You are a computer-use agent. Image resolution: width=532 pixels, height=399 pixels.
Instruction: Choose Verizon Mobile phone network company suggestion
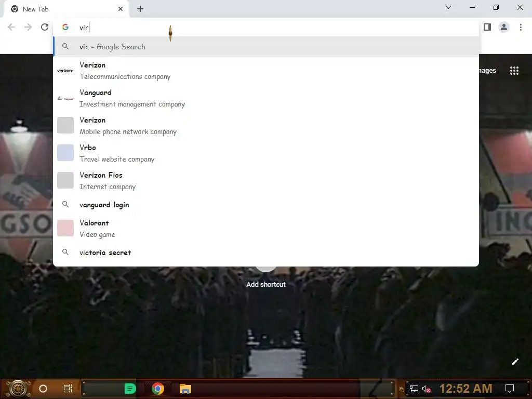coord(266,126)
